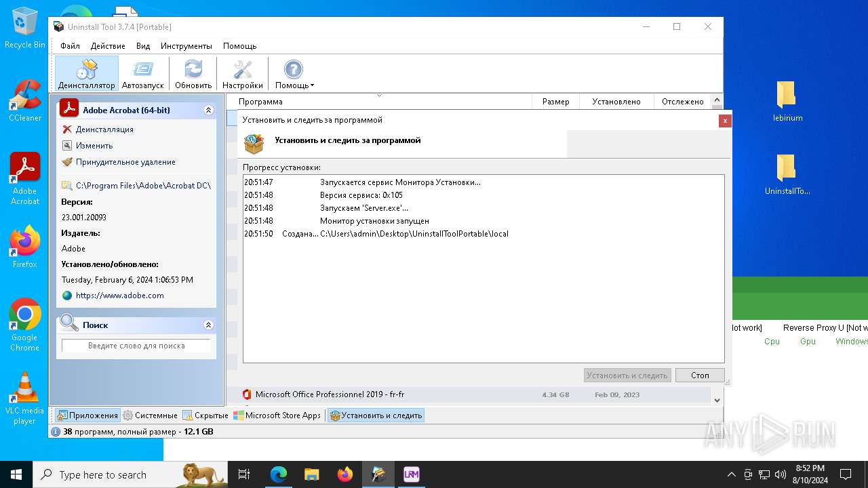Open the UninstallTo... desktop folder

787,174
